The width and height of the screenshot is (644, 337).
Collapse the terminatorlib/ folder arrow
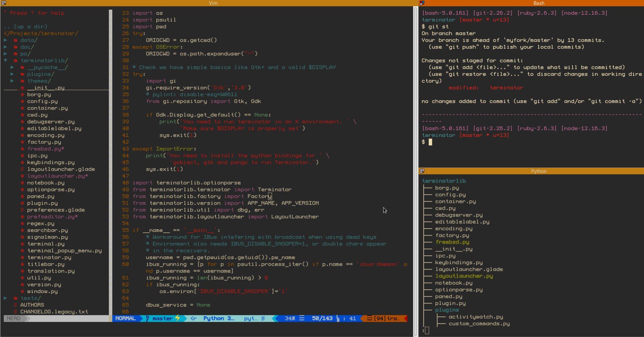tap(5, 61)
